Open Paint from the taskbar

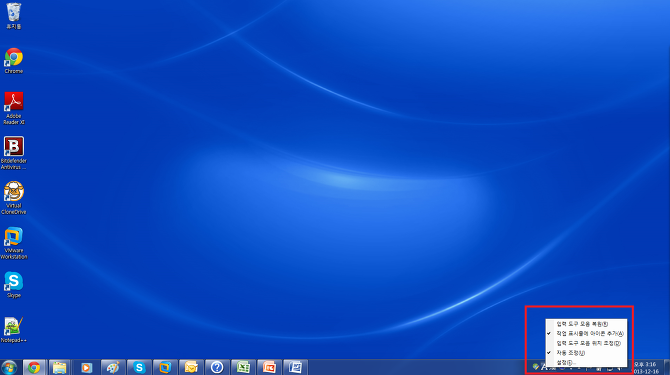point(113,367)
